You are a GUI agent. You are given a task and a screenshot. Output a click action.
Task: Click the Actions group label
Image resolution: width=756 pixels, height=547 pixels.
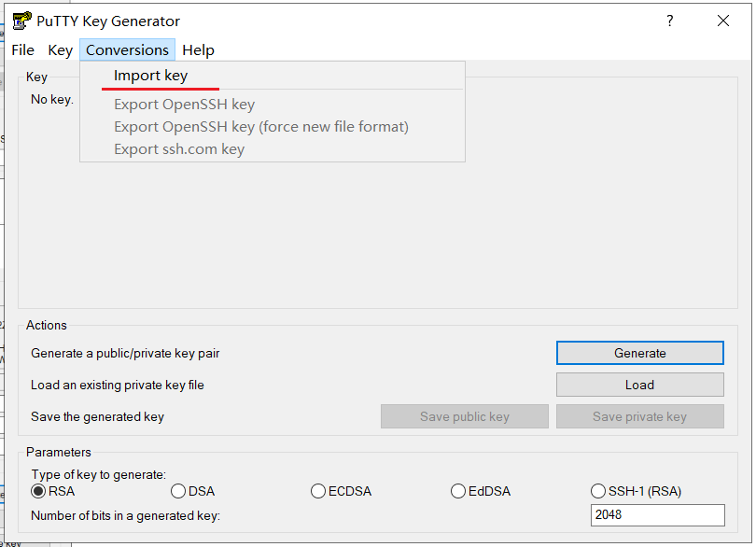47,325
